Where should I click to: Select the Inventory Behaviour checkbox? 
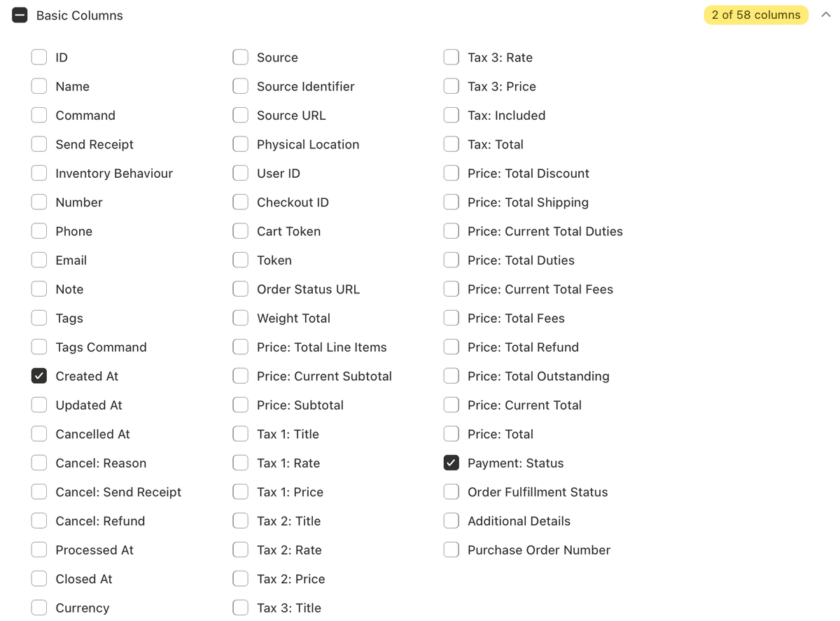point(39,174)
